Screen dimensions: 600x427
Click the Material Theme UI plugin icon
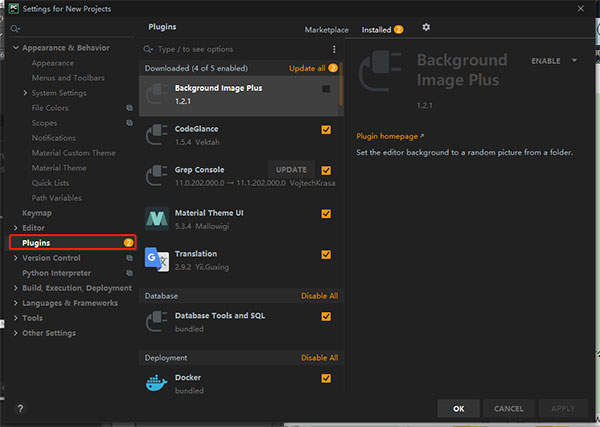pos(157,218)
